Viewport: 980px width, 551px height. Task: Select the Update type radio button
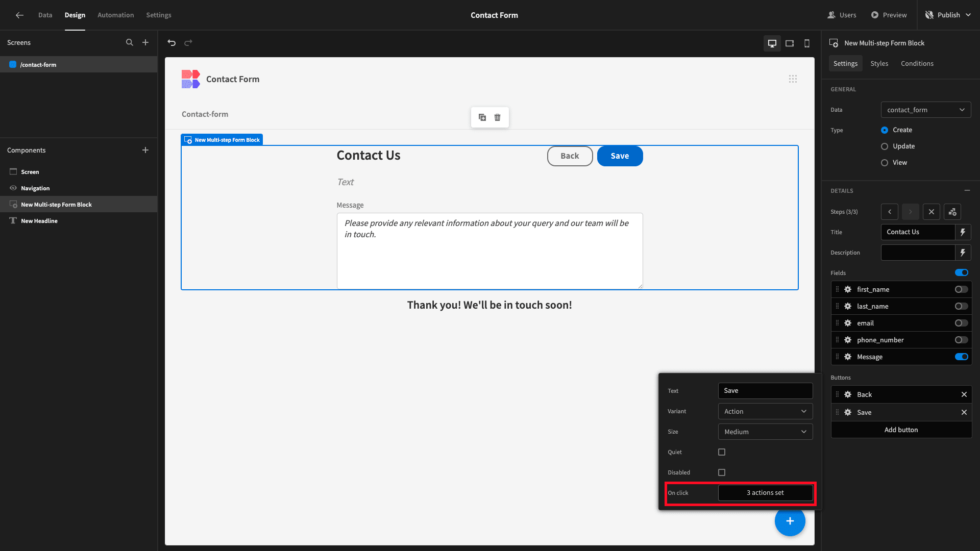[x=885, y=146]
